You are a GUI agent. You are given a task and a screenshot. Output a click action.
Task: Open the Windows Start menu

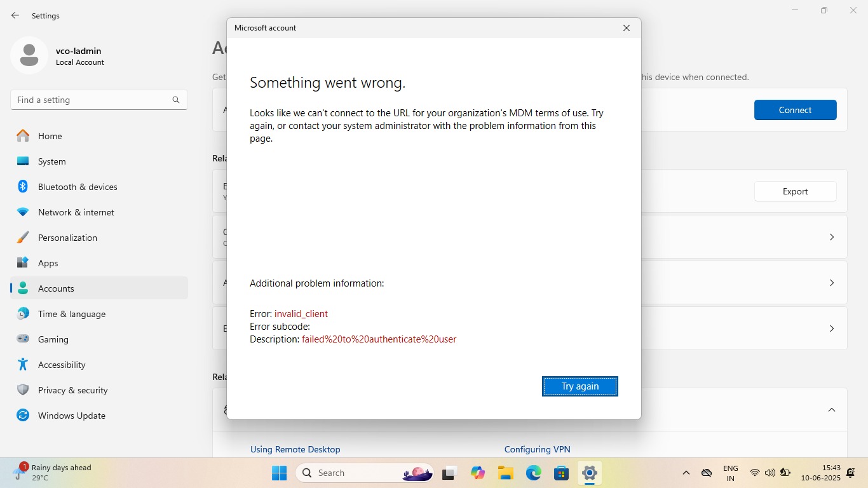pyautogui.click(x=280, y=473)
